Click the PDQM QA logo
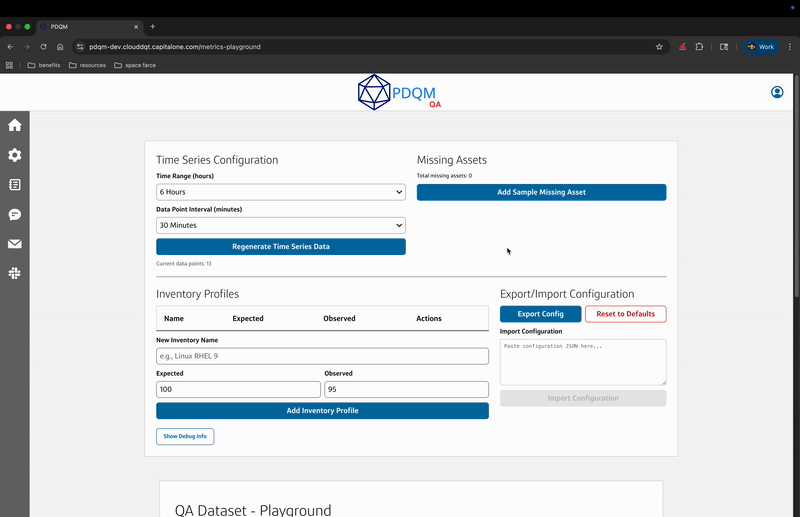Screen dimensions: 800x517 click(399, 92)
